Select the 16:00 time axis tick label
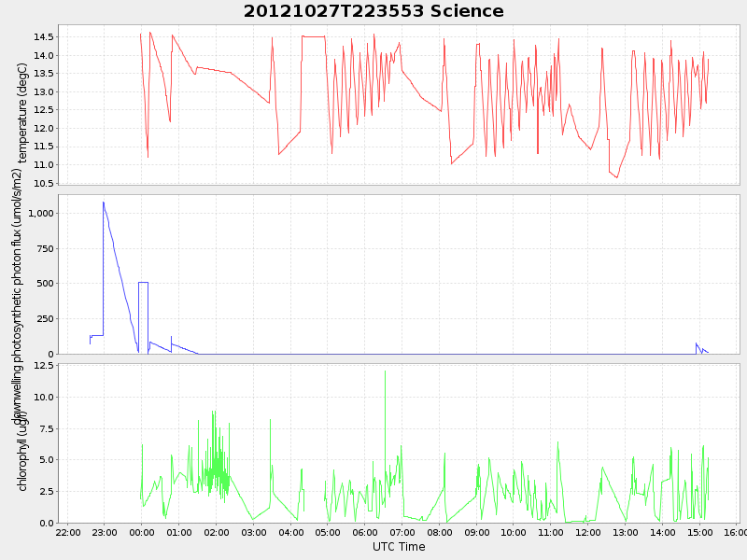The image size is (747, 560). 737,533
